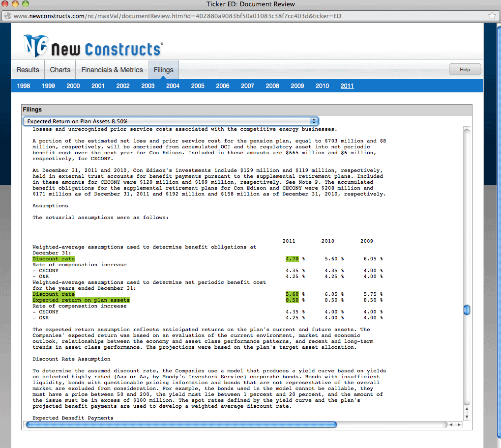Screen dimensions: 501x448
Task: Click the highlighted 4.70 discount rate value
Action: point(292,259)
